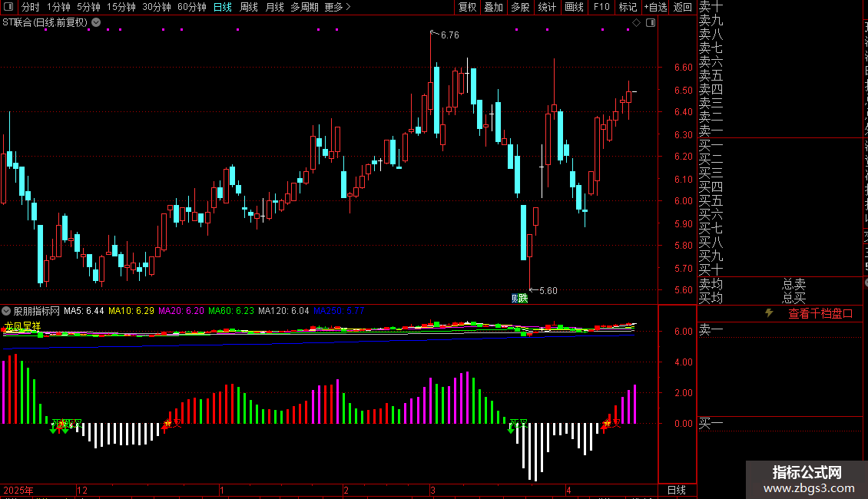Select the MA60: 6.23 indicator value

coord(231,311)
